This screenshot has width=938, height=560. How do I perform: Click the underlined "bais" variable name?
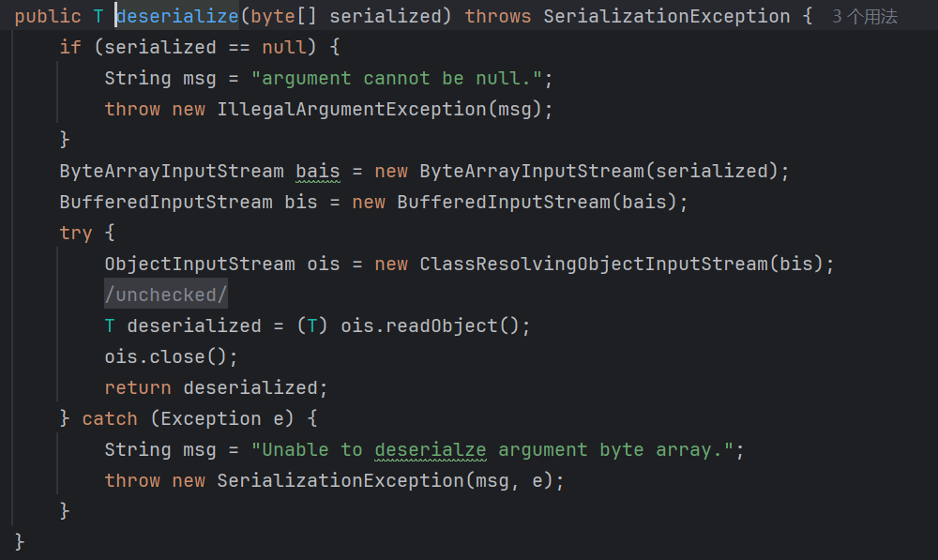(317, 171)
